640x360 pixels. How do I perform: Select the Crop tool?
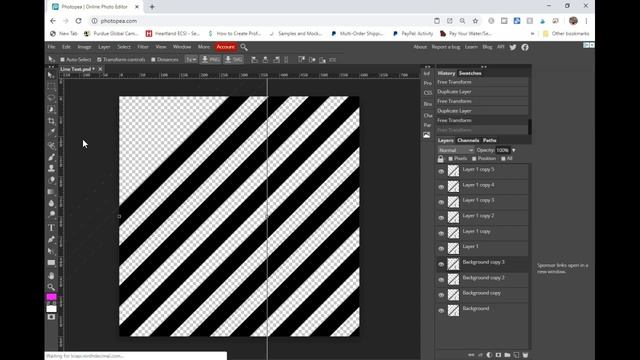coord(51,121)
